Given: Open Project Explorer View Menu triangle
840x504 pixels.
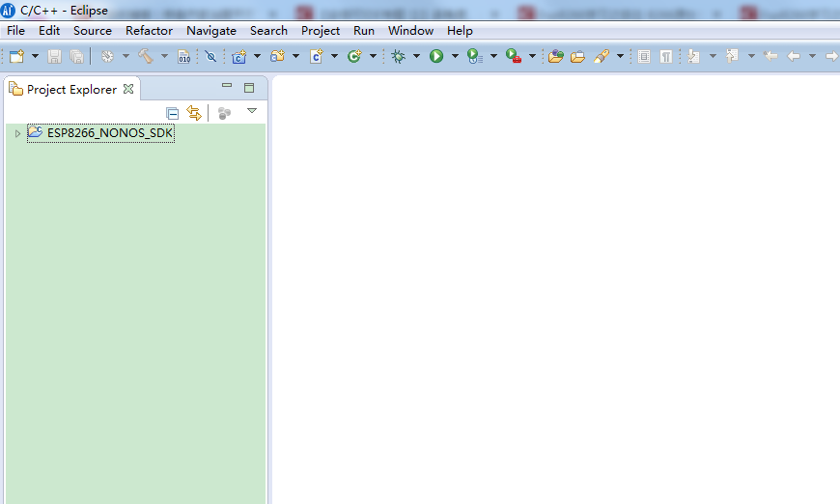Looking at the screenshot, I should pos(252,111).
